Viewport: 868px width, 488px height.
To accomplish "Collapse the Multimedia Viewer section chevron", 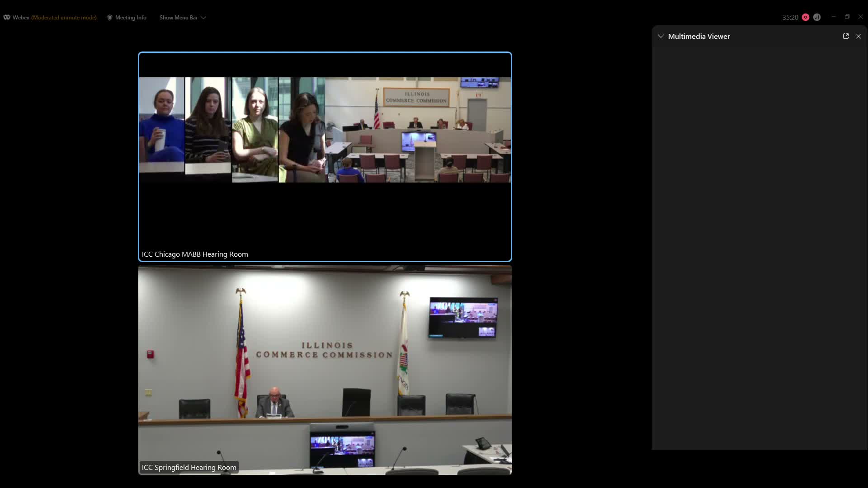I will [x=660, y=36].
